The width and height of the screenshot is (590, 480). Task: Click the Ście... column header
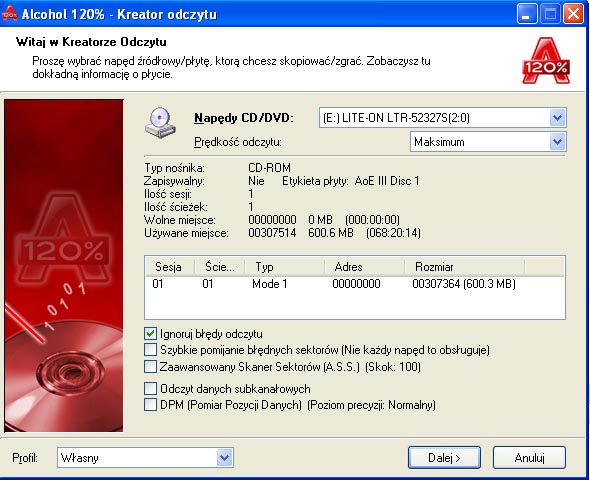(220, 267)
